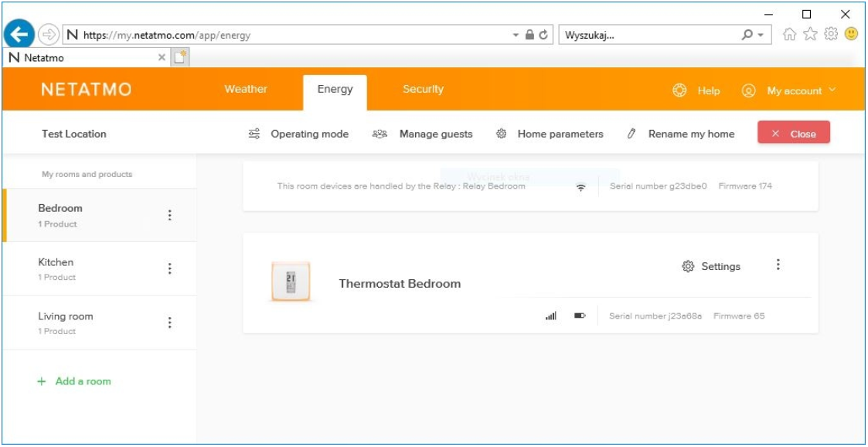
Task: Click the Rename my home pencil icon
Action: point(631,134)
